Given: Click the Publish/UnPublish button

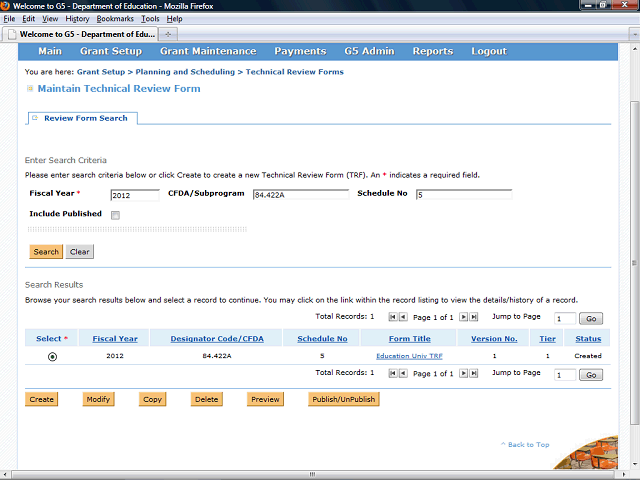Looking at the screenshot, I should [x=344, y=399].
